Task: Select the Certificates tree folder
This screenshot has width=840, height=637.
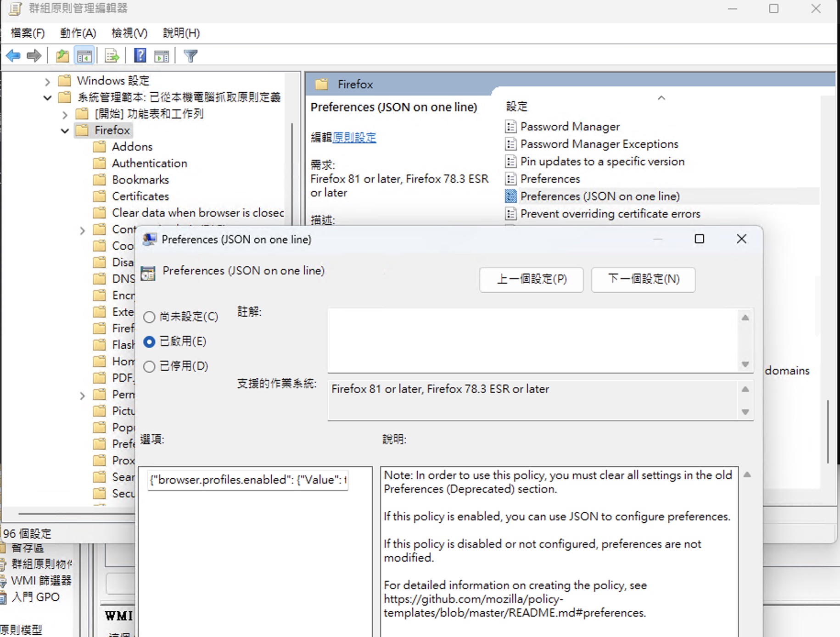Action: [140, 196]
